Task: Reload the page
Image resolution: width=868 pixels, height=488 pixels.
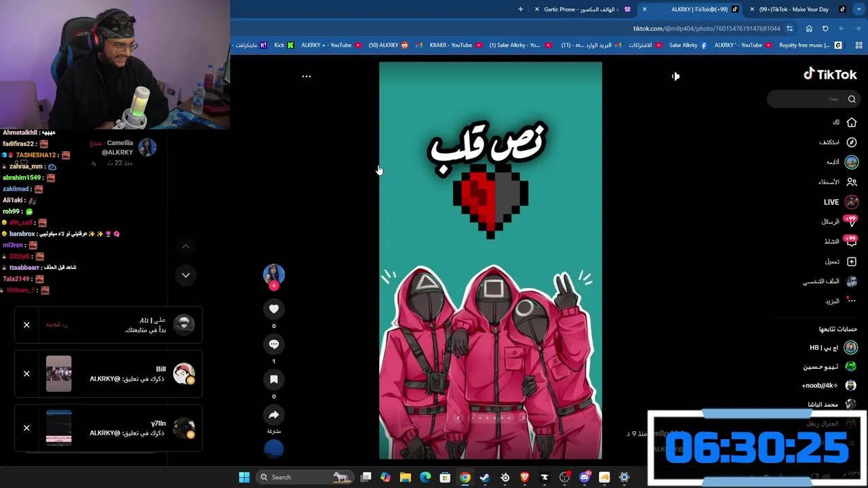Action: click(825, 28)
